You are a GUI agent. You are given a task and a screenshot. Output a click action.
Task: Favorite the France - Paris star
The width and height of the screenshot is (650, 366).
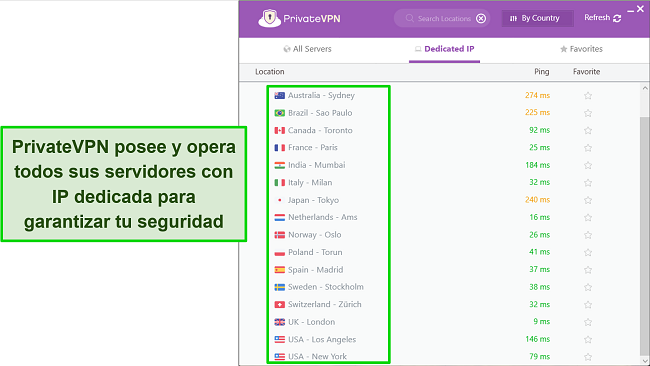(587, 148)
